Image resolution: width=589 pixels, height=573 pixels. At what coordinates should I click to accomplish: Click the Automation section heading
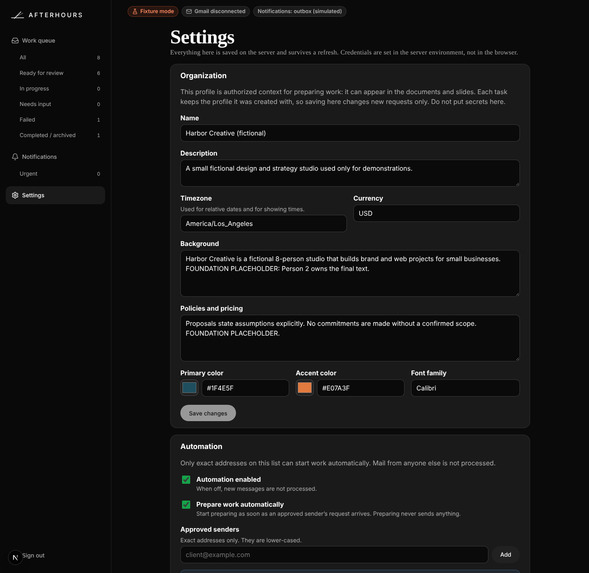(x=201, y=446)
